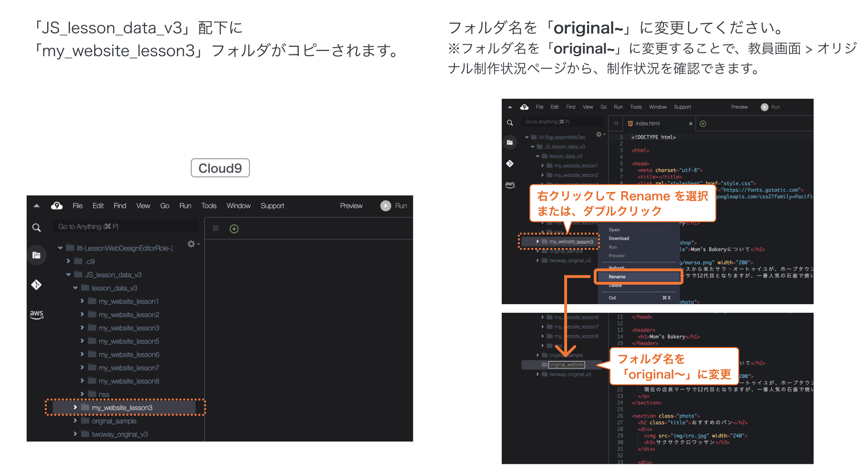This screenshot has width=868, height=472.
Task: Select Cut in the context menu
Action: 612,298
